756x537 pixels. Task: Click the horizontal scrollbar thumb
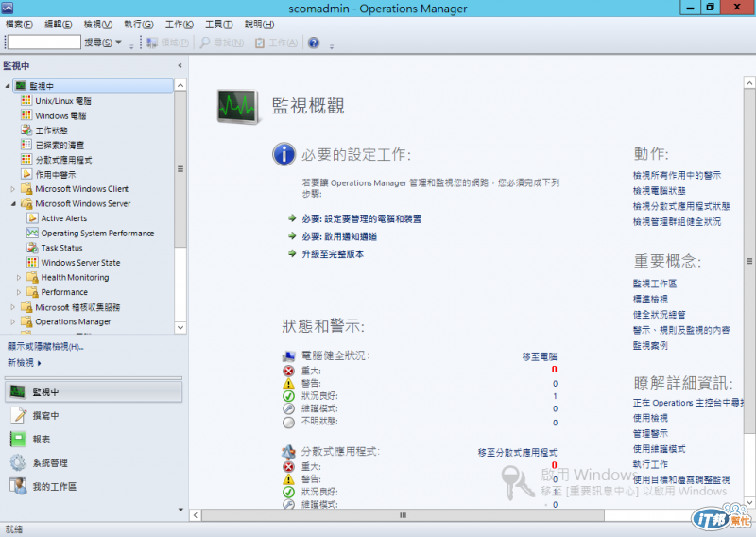coord(403,515)
